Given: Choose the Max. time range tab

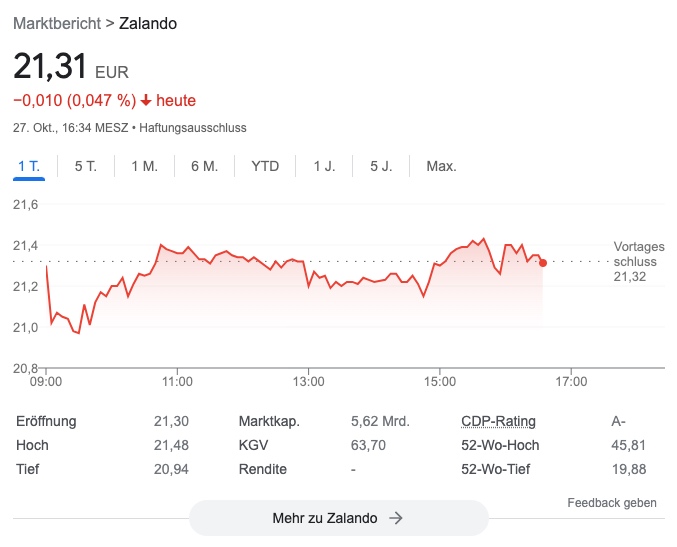Looking at the screenshot, I should click(441, 166).
